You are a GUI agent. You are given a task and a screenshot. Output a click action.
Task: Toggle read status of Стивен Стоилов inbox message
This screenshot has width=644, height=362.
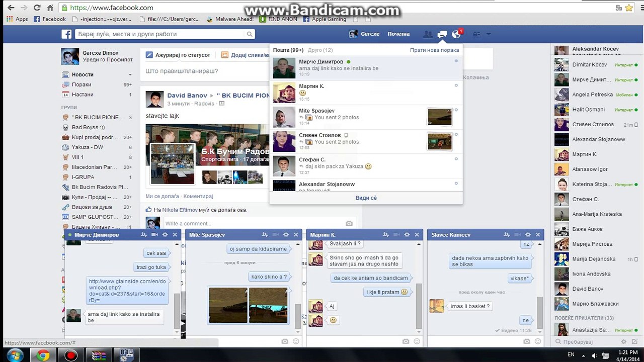point(456,134)
